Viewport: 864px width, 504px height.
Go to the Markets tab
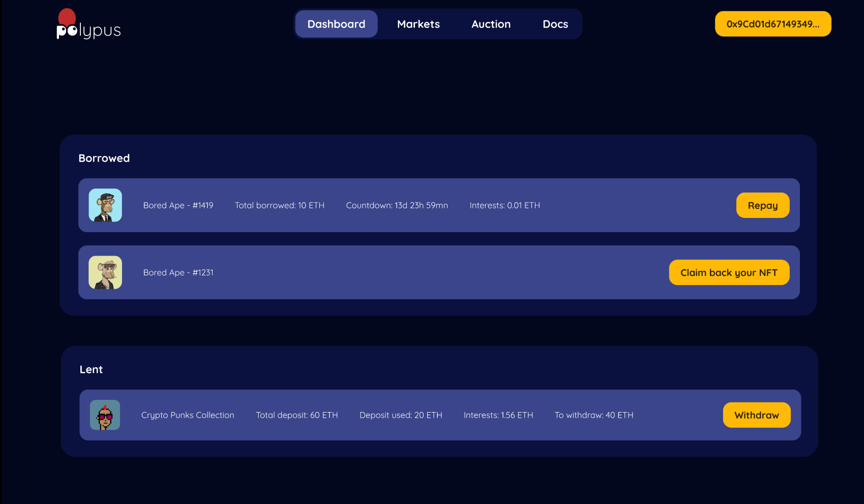tap(419, 24)
